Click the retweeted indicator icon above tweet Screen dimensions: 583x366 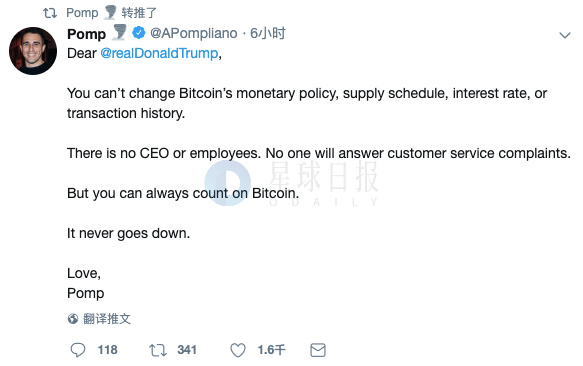point(50,13)
